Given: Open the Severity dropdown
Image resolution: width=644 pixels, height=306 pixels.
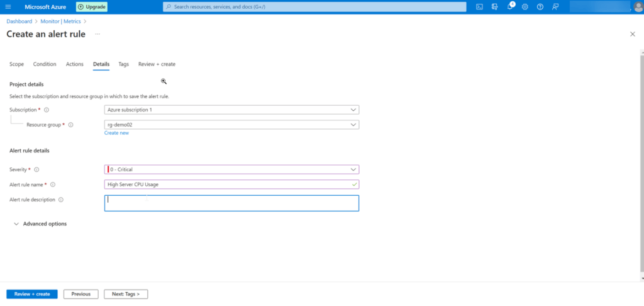Looking at the screenshot, I should tap(231, 169).
